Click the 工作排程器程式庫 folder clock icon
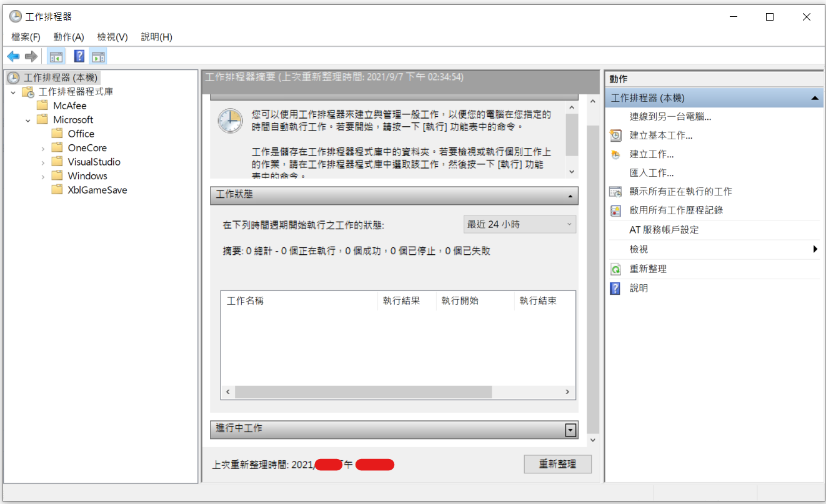 click(28, 92)
